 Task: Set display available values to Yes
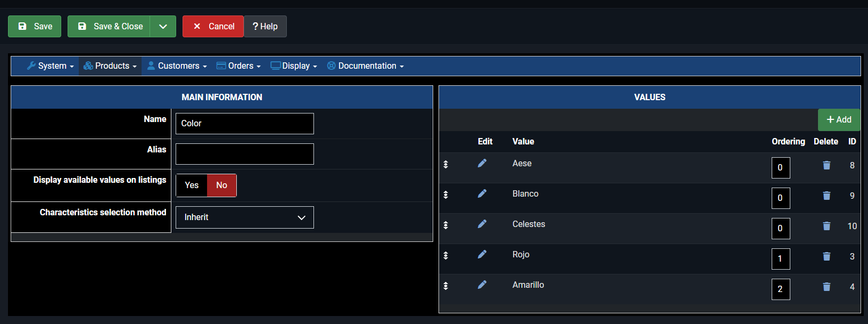pos(192,185)
